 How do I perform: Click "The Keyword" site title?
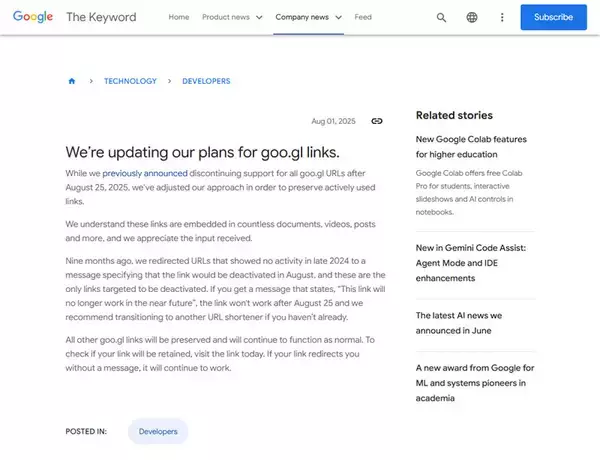pyautogui.click(x=102, y=17)
